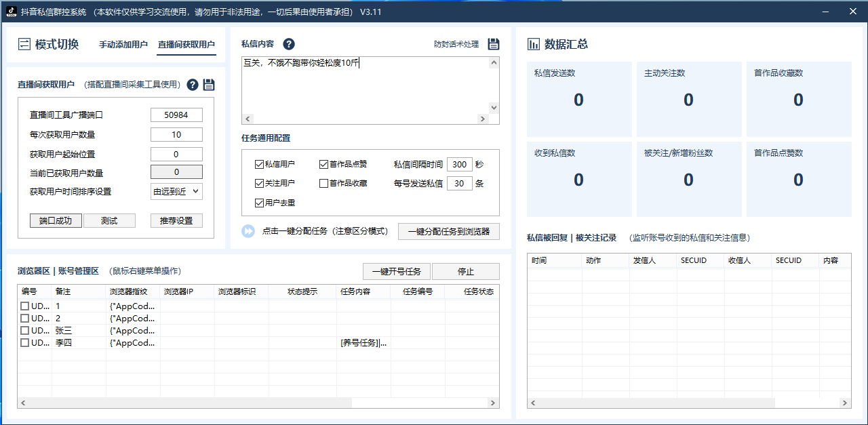This screenshot has height=425, width=868.
Task: Open help icon next to 私信内容
Action: (289, 44)
